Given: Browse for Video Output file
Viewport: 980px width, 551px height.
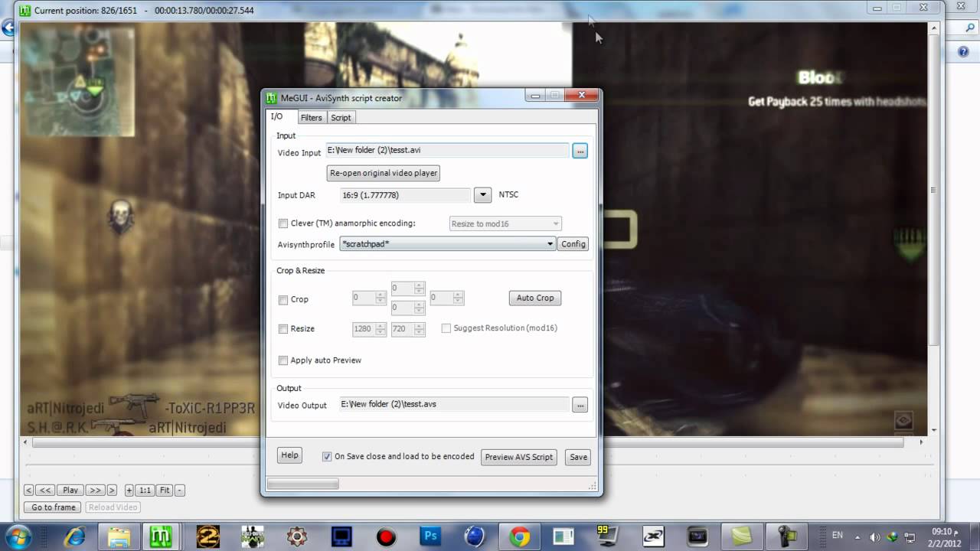Looking at the screenshot, I should click(x=580, y=405).
